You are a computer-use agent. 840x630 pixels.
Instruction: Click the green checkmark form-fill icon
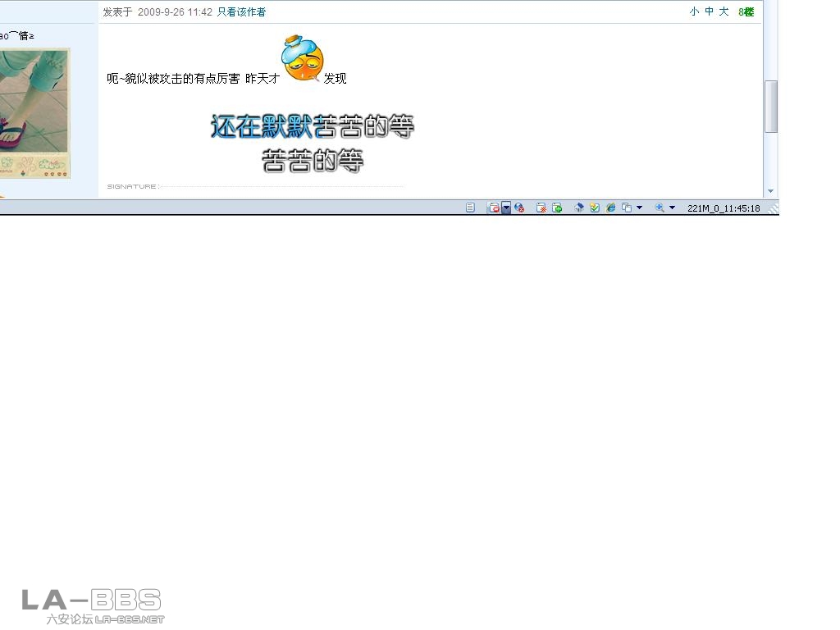(594, 208)
